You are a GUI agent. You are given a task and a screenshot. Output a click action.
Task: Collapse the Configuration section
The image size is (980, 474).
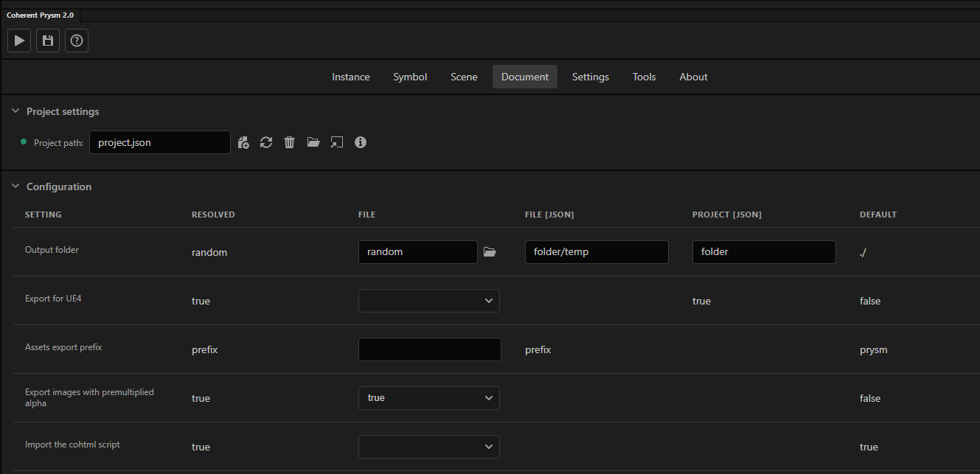pos(15,187)
